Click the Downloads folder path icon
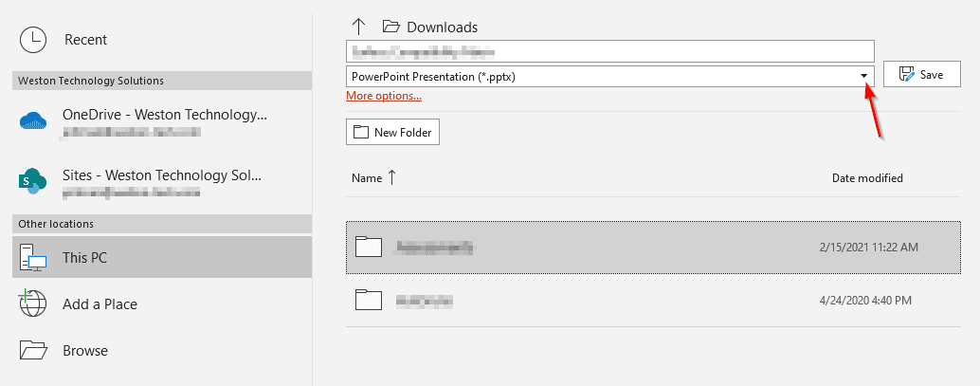 coord(390,27)
